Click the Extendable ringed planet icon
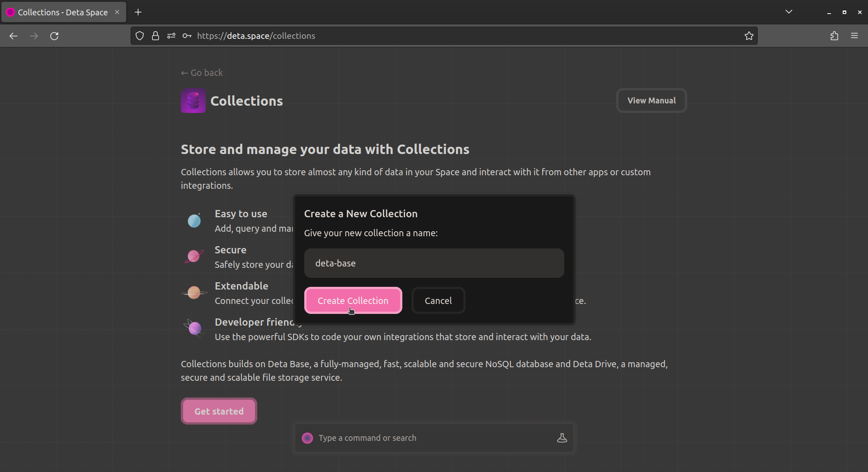 pyautogui.click(x=194, y=293)
